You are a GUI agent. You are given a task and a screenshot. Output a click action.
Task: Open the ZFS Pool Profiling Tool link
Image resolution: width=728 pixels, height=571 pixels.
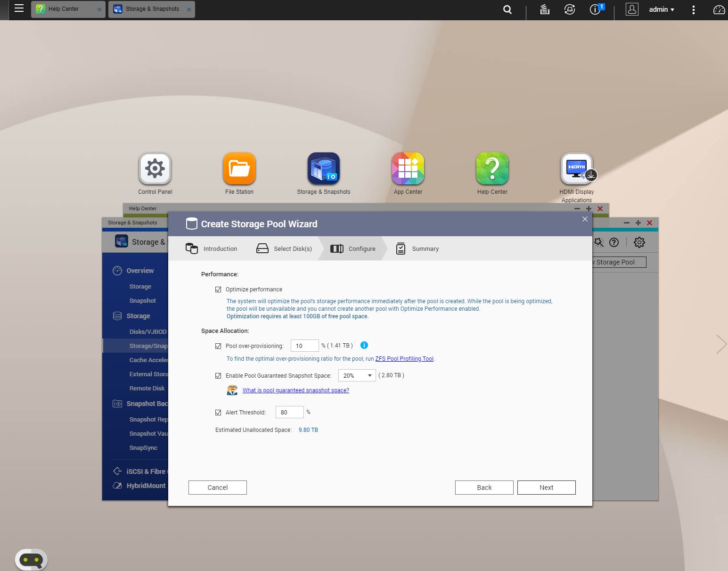[404, 359]
